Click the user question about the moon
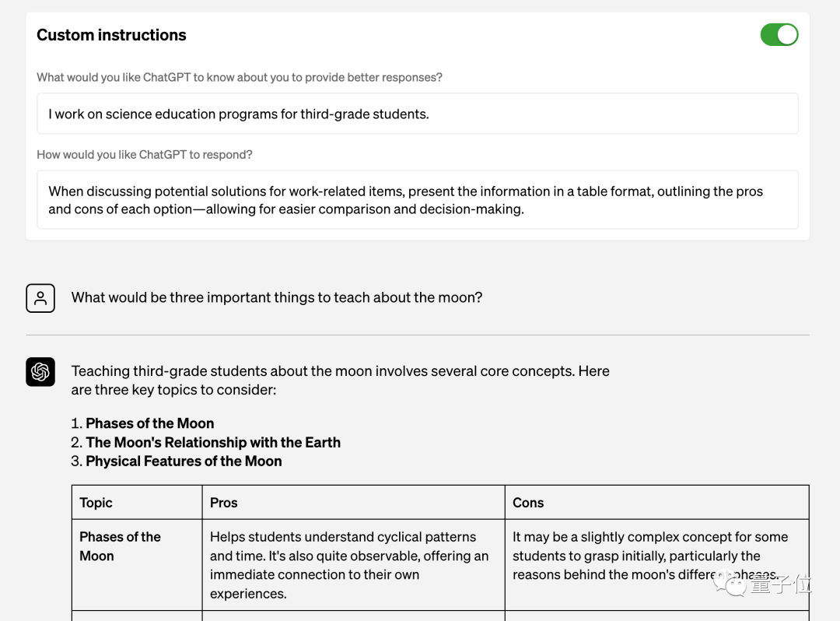This screenshot has width=840, height=621. tap(277, 297)
